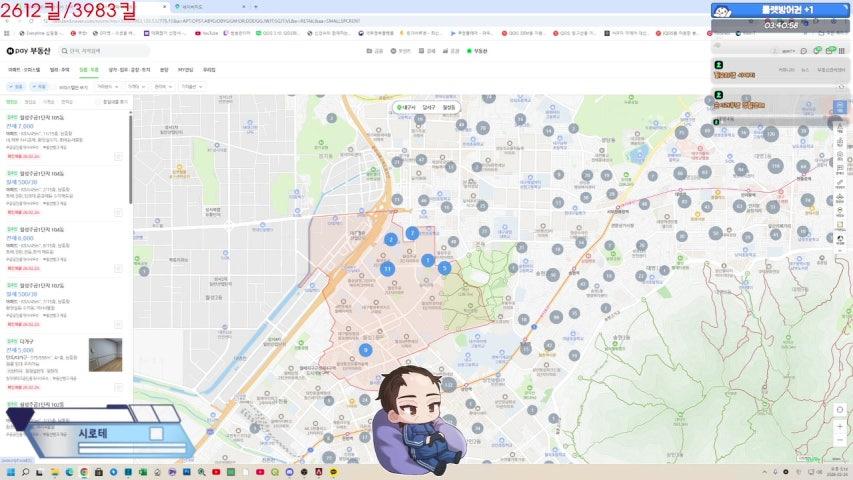Open Windows taskbar search
Screen dimensions: 853x480
click(x=25, y=472)
